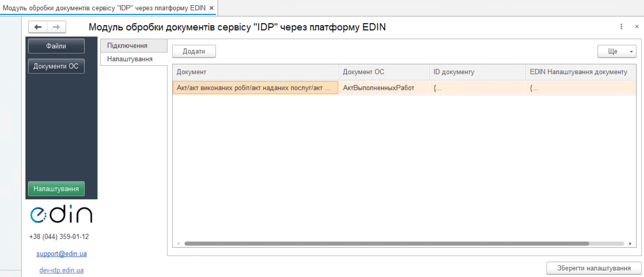The height and width of the screenshot is (277, 644).
Task: Click the right arrow of the horizontal scrollbar
Action: coord(632,243)
